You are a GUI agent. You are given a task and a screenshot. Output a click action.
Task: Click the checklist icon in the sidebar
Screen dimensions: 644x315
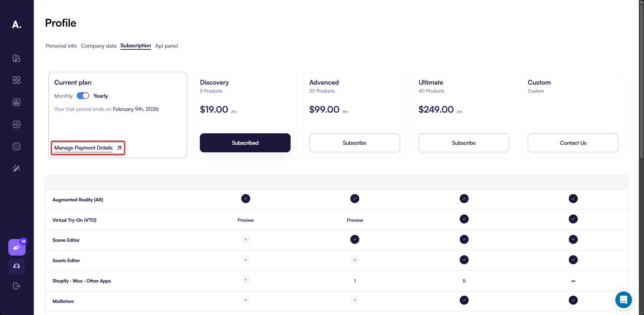tap(17, 146)
